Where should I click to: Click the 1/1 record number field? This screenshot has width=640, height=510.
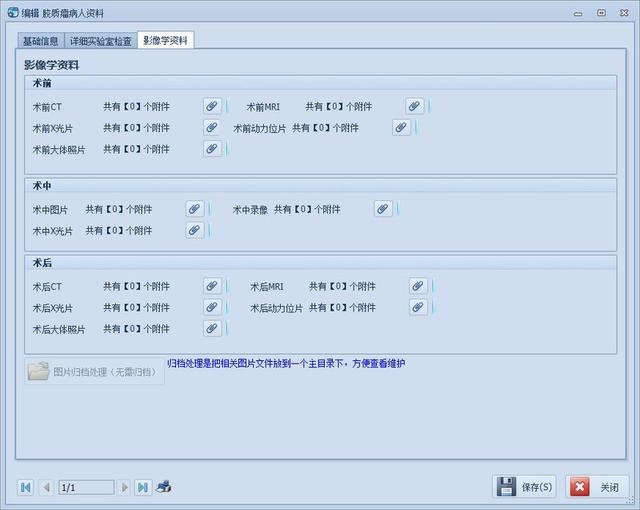[87, 488]
